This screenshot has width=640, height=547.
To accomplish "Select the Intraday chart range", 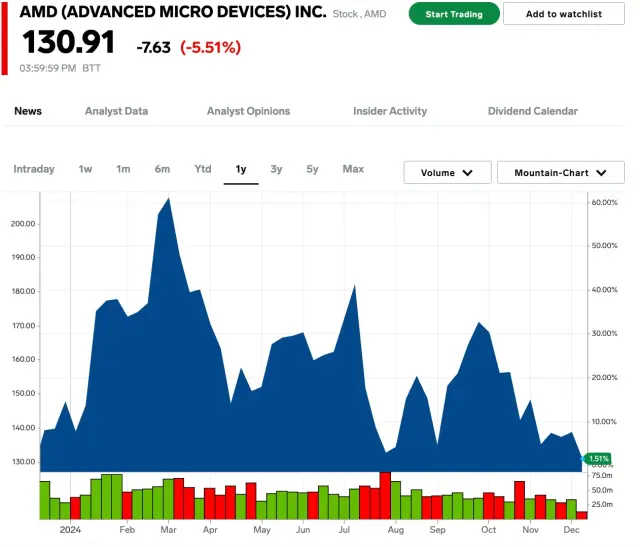I will tap(34, 169).
